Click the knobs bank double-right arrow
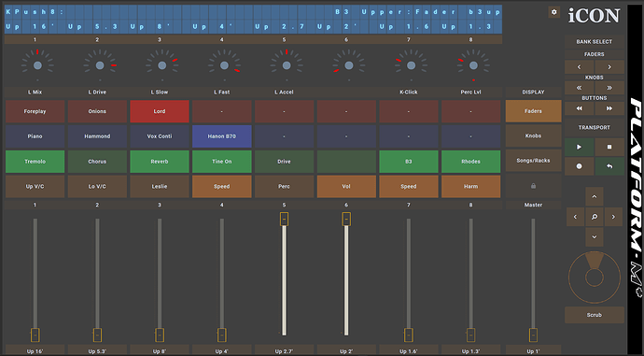The height and width of the screenshot is (356, 644). click(x=609, y=88)
